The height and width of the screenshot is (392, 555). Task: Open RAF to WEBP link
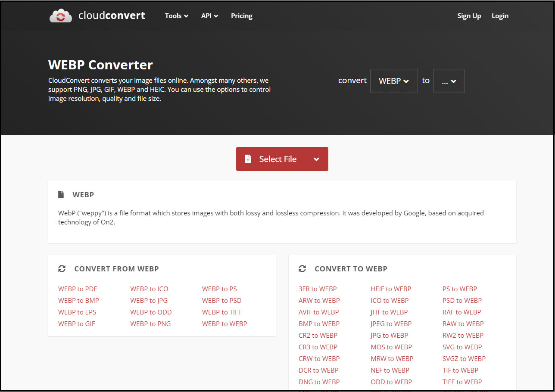coord(462,312)
